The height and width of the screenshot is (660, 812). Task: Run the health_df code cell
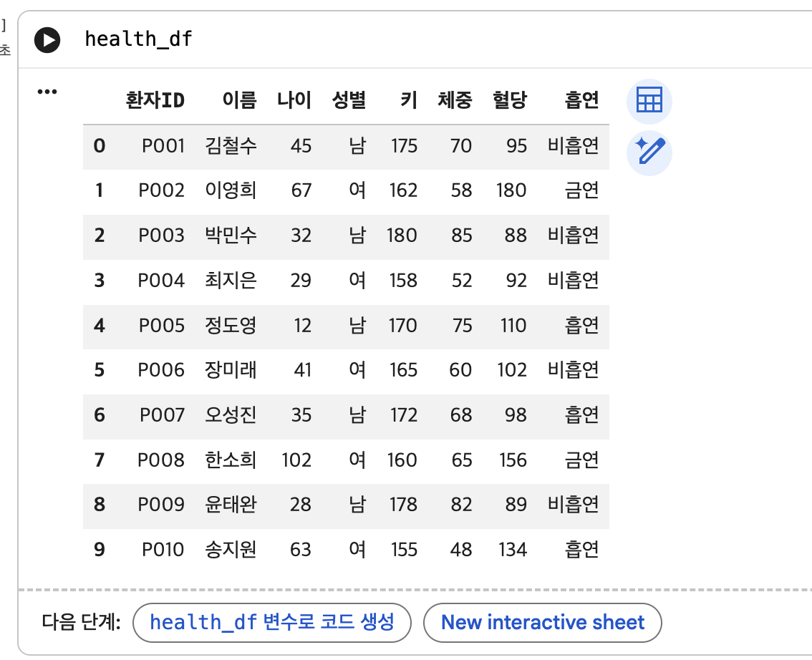pyautogui.click(x=47, y=40)
